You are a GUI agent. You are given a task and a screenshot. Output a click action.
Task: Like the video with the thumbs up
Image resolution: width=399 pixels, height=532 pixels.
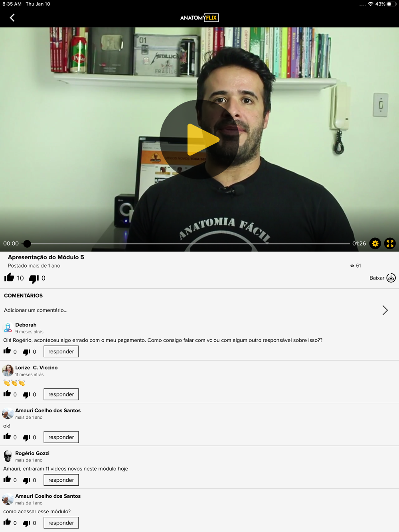(9, 278)
